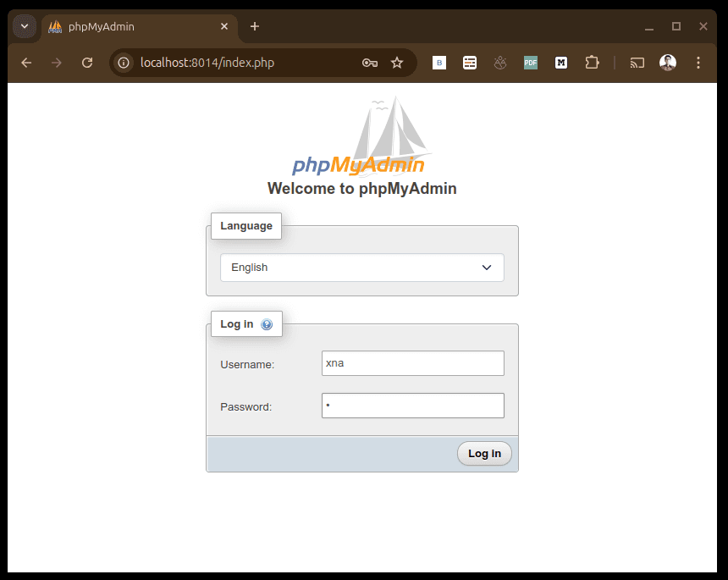The image size is (728, 580).
Task: Reload the phpMyAdmin page
Action: pyautogui.click(x=87, y=63)
